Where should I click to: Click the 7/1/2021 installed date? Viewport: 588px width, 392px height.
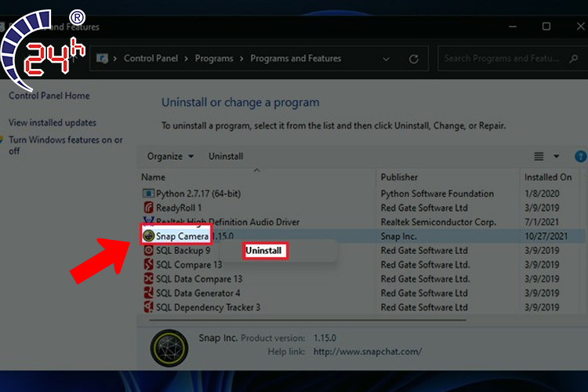(x=542, y=222)
